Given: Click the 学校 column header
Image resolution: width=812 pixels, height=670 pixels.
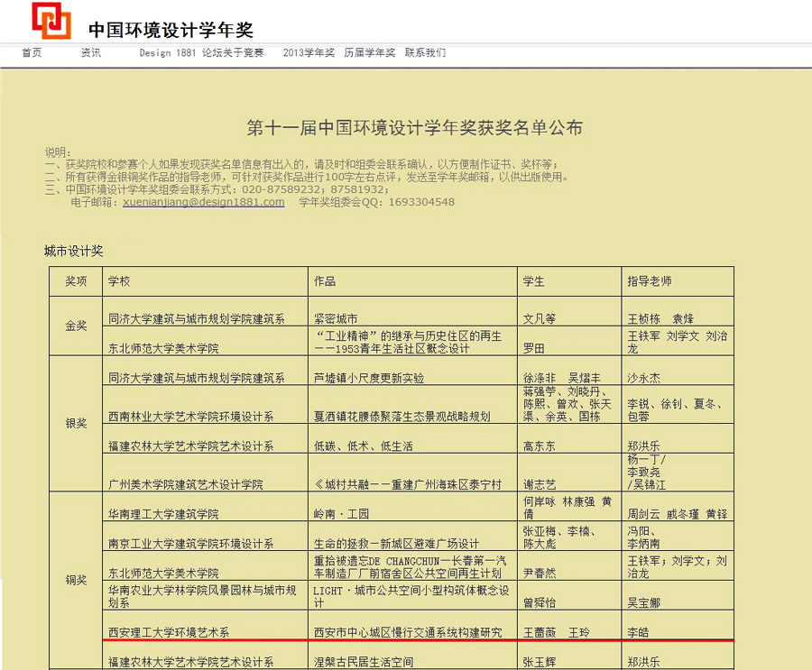Looking at the screenshot, I should coord(119,281).
